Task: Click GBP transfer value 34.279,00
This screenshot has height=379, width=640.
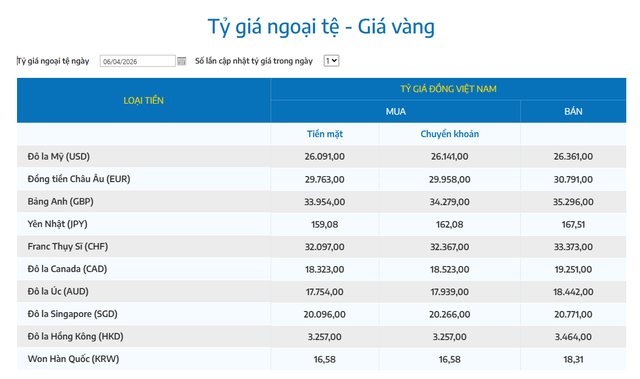Action: click(449, 202)
